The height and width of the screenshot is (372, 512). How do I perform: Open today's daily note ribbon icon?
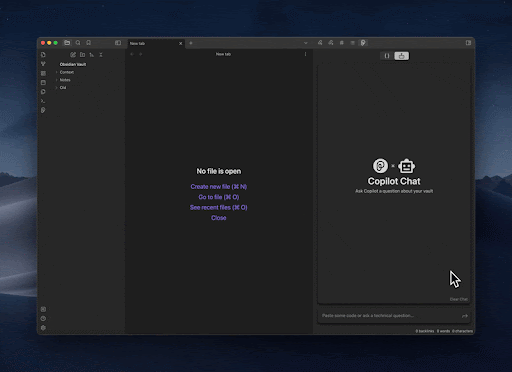point(43,82)
